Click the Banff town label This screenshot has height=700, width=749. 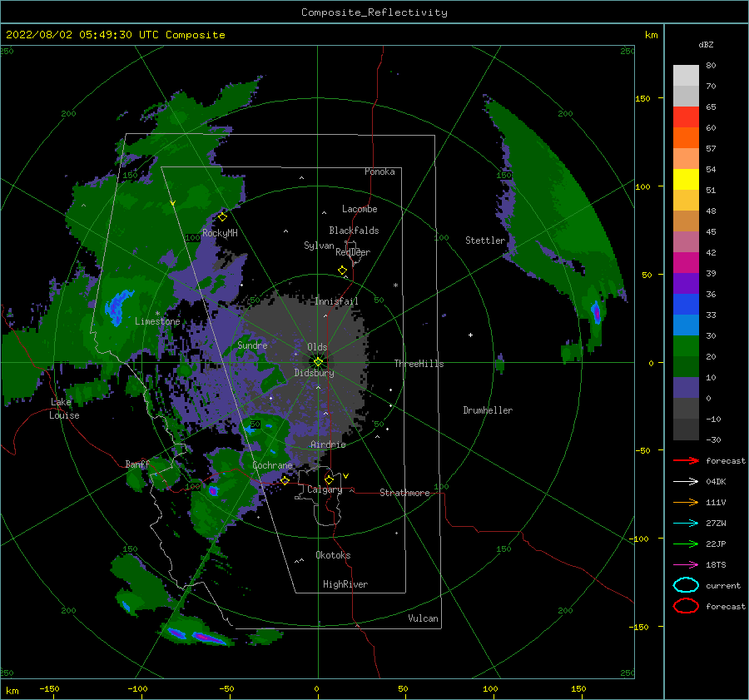(x=137, y=464)
